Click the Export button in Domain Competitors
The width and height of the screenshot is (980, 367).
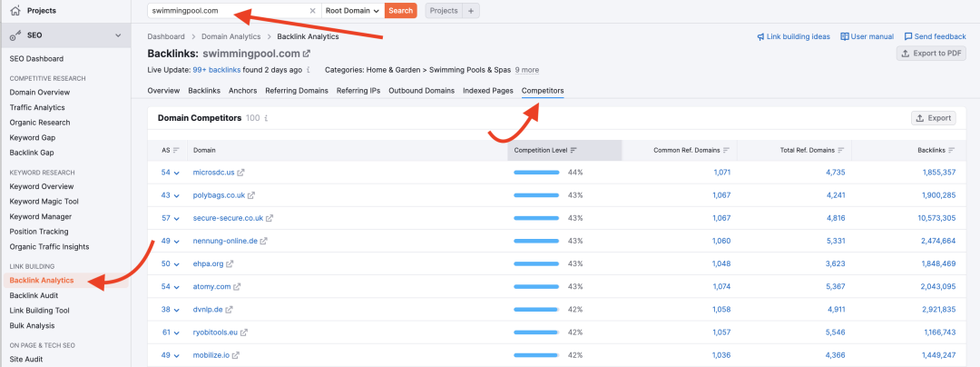pos(933,118)
